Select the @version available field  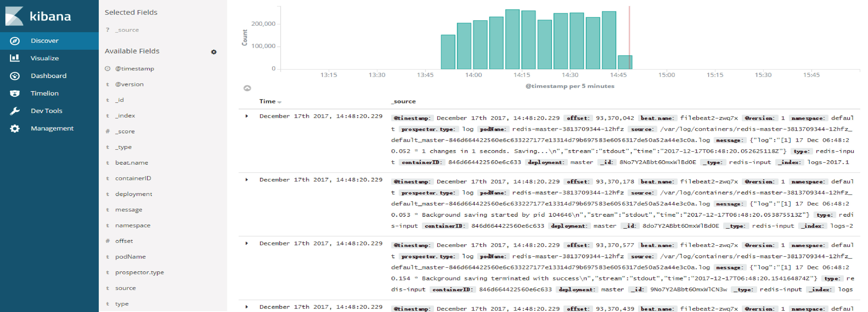click(x=129, y=84)
